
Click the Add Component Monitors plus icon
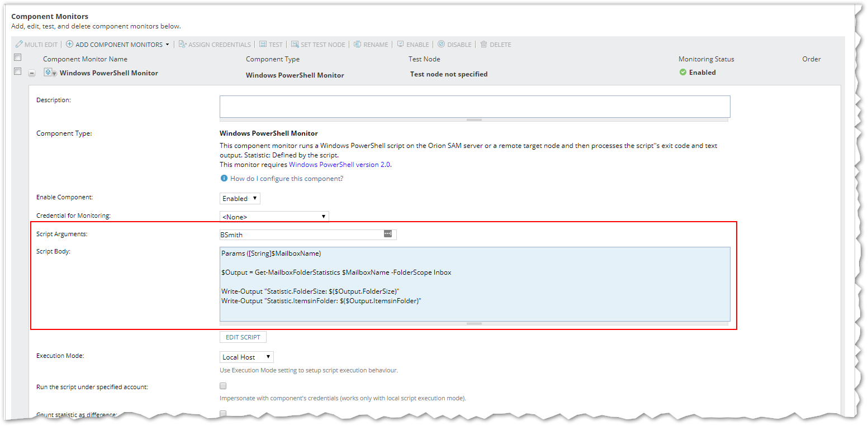(70, 44)
